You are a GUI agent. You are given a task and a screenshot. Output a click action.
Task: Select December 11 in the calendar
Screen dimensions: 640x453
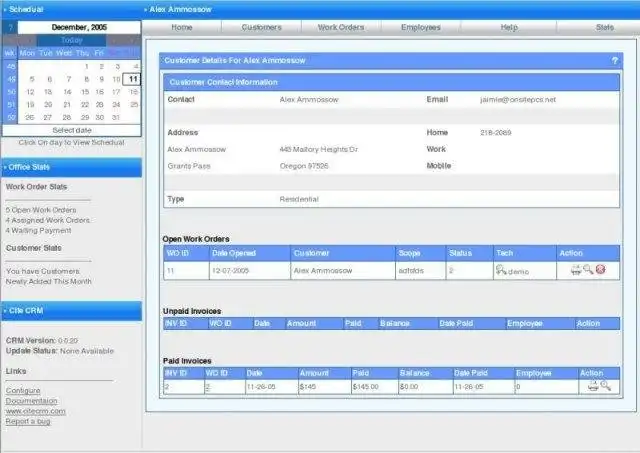pyautogui.click(x=132, y=79)
